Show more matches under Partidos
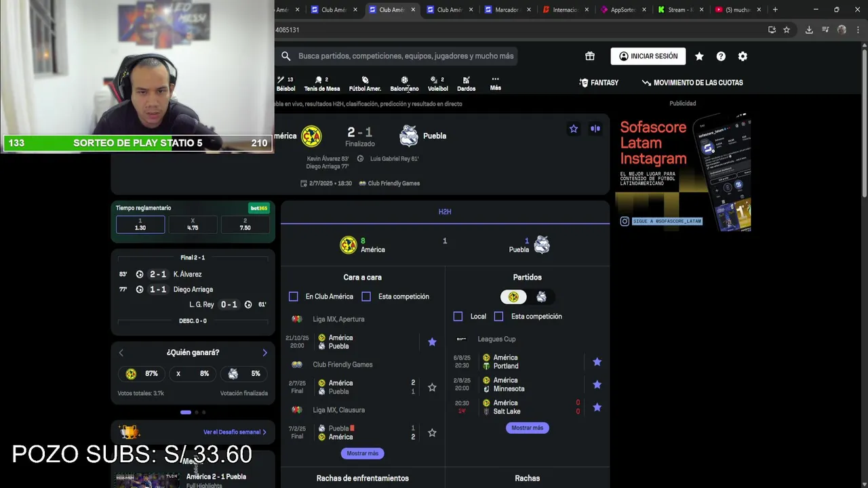Screen dimensions: 868x488 [x=527, y=428]
